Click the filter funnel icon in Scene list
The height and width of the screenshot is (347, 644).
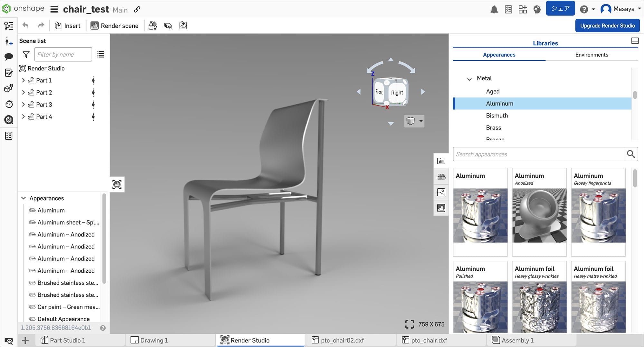(26, 54)
